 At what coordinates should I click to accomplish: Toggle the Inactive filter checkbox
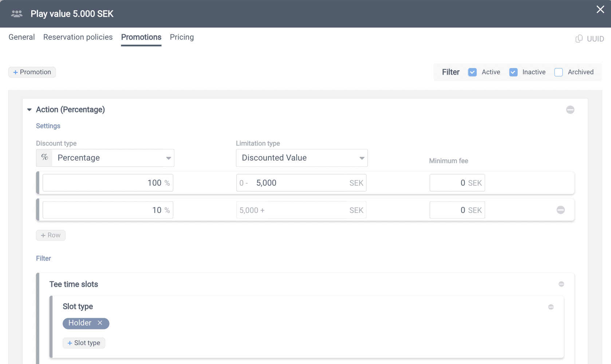click(513, 72)
